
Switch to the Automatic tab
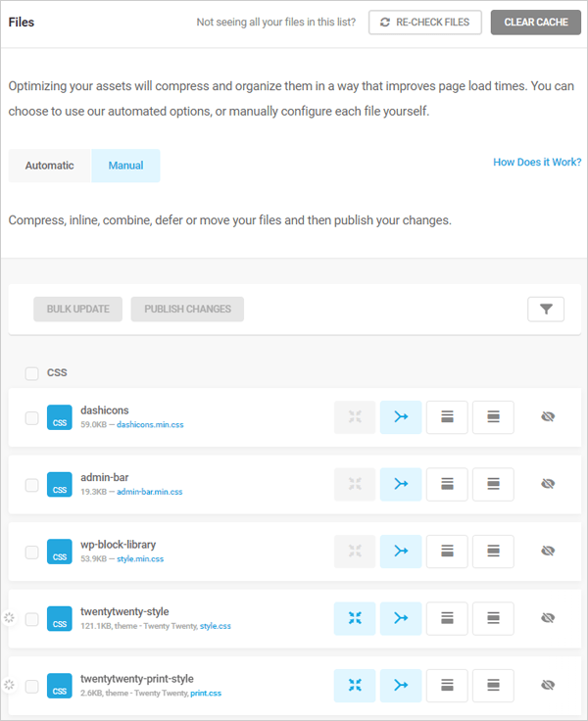coord(50,166)
